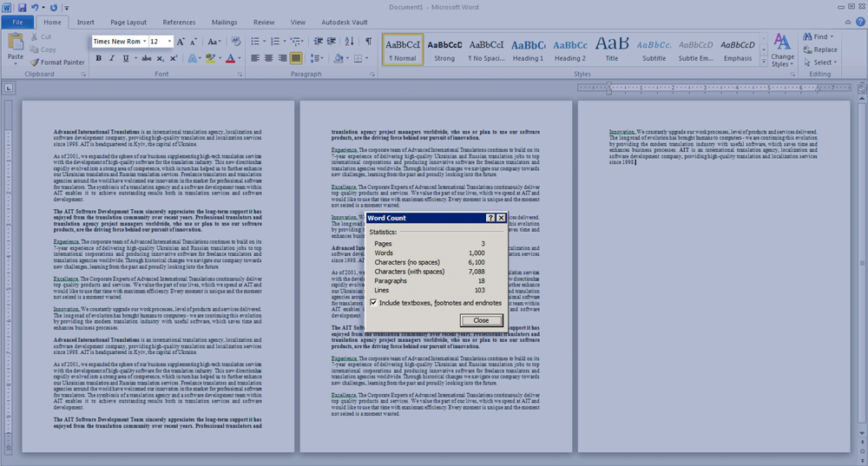Align text to the right

click(282, 58)
